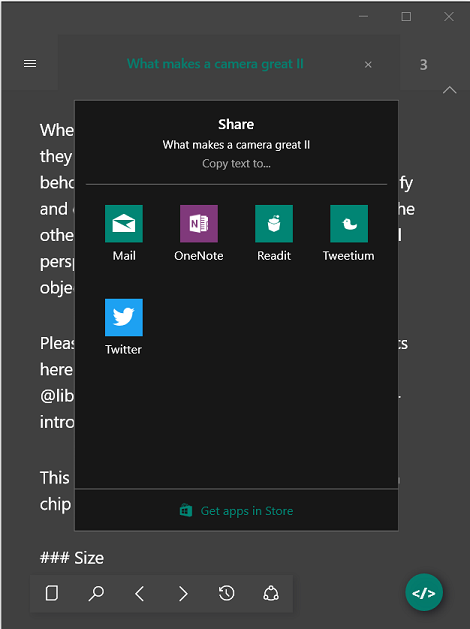Screen dimensions: 470x629
Task: Close the application window
Action: pos(449,16)
